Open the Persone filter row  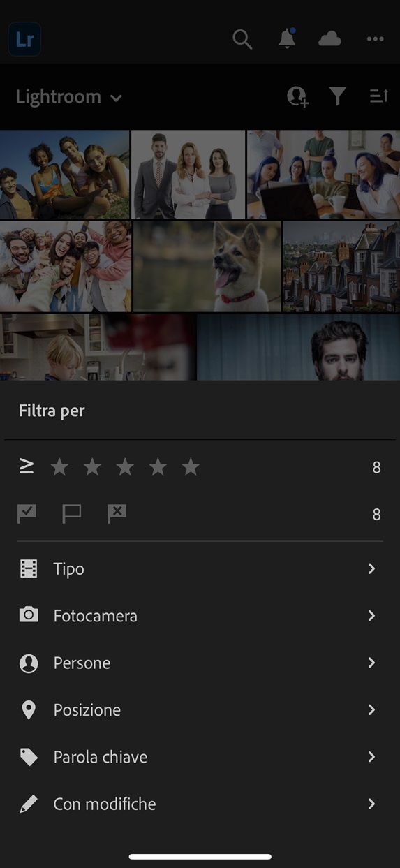tap(200, 663)
